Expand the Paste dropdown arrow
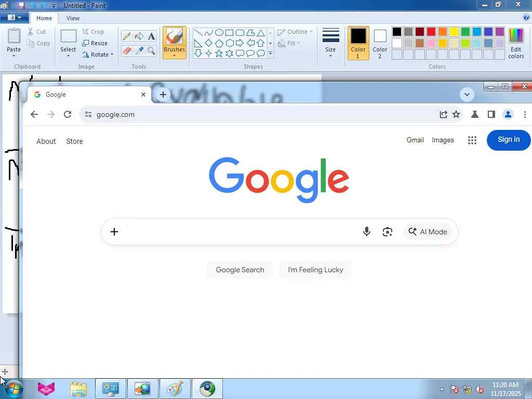 14,56
